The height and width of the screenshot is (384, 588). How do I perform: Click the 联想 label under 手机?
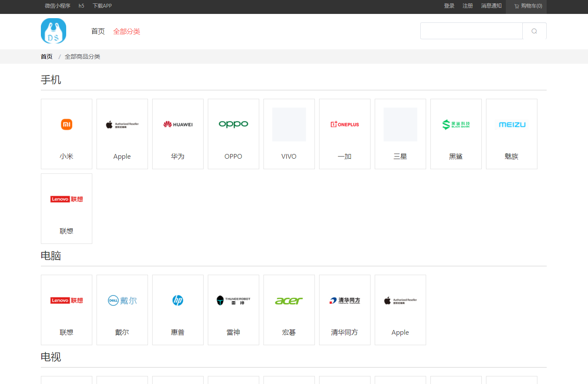click(x=67, y=231)
